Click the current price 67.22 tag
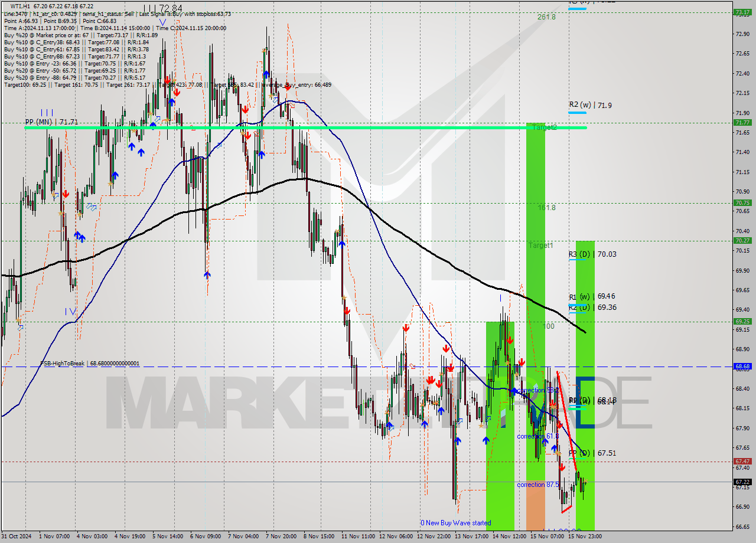Image resolution: width=756 pixels, height=543 pixels. [x=742, y=482]
